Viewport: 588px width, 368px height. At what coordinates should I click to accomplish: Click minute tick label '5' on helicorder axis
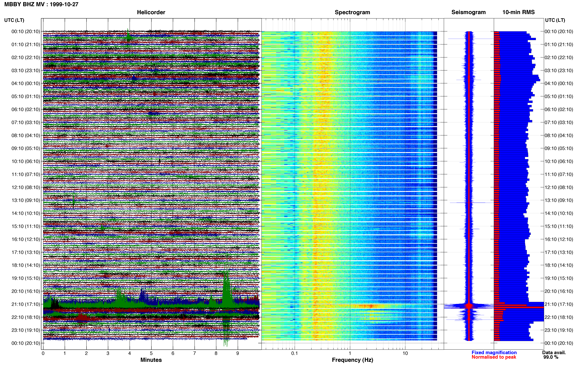click(x=151, y=353)
